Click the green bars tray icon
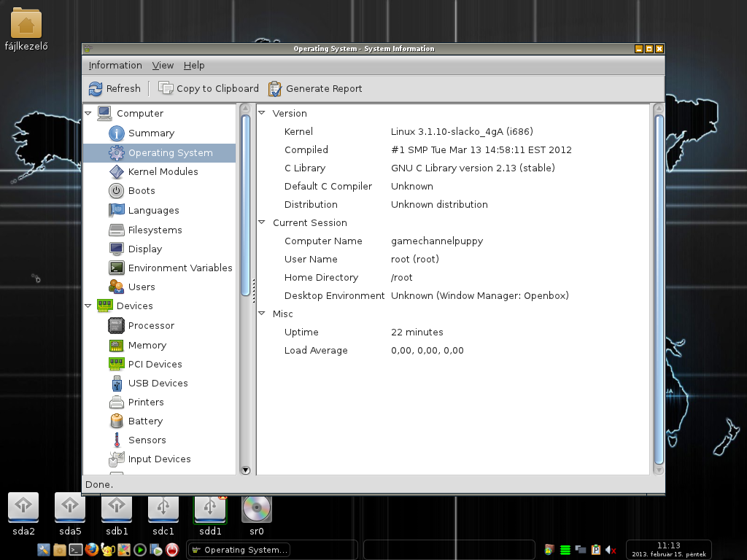The image size is (747, 560). point(565,550)
